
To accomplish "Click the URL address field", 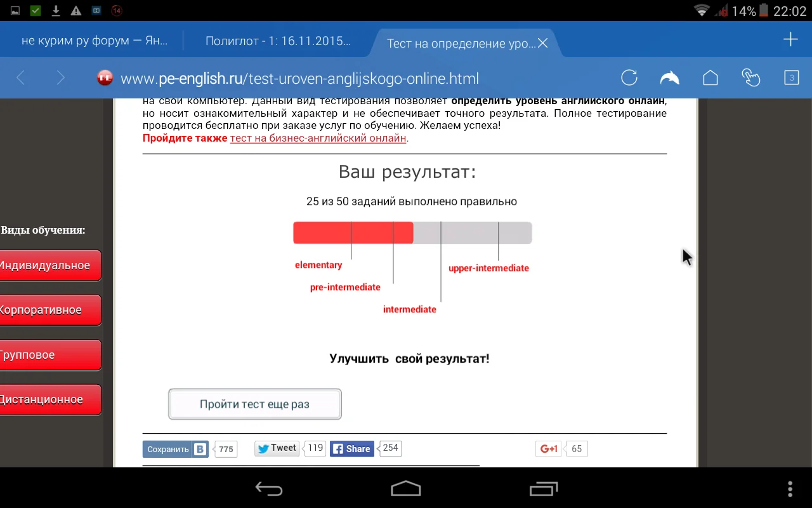I will [299, 79].
